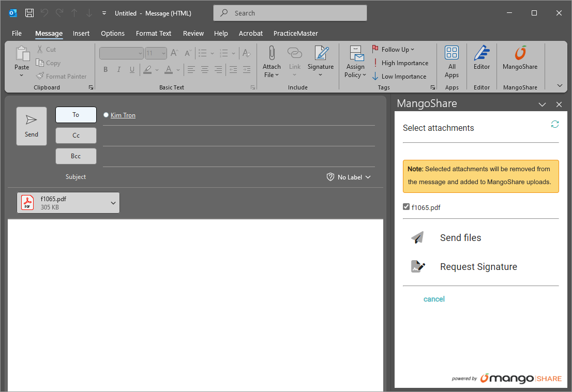Click the MangoShare ribbon icon
Screen dimensions: 572x392
pyautogui.click(x=520, y=54)
